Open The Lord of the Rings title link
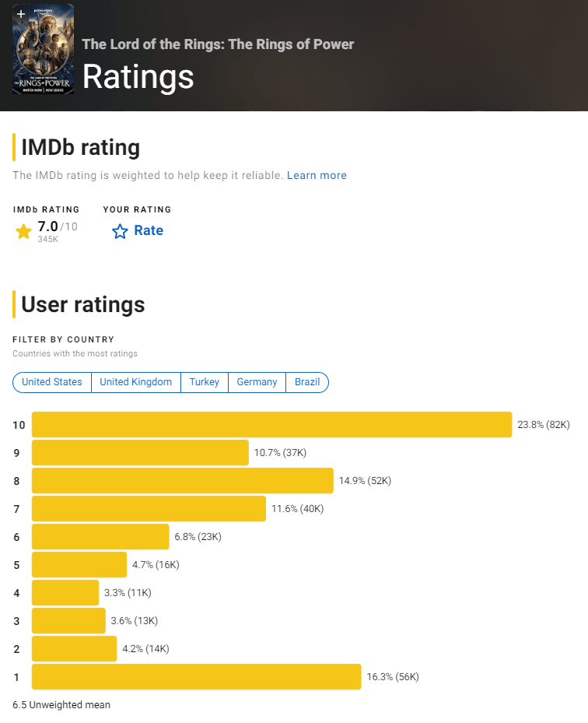 click(218, 44)
